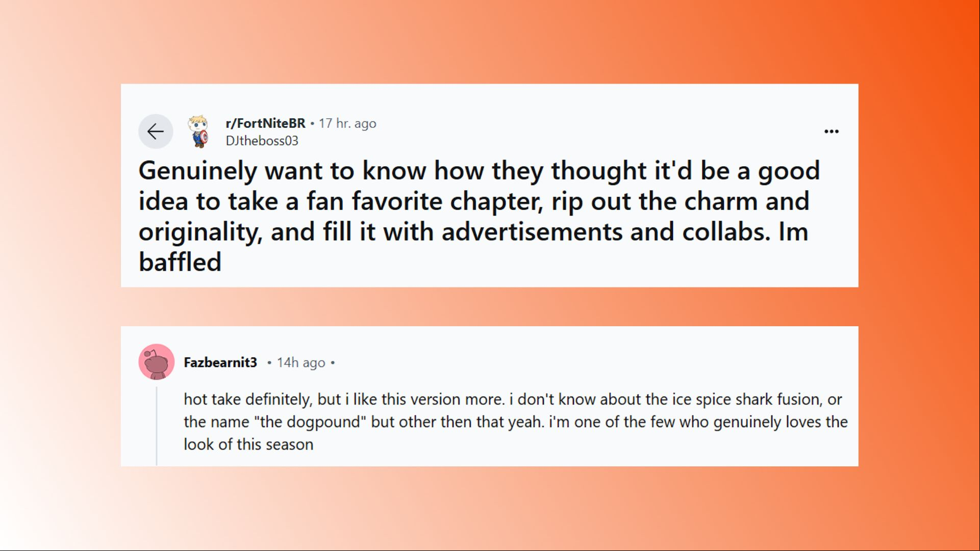980x551 pixels.
Task: Open the Fazbearnit3 commenter profile
Action: coord(220,362)
